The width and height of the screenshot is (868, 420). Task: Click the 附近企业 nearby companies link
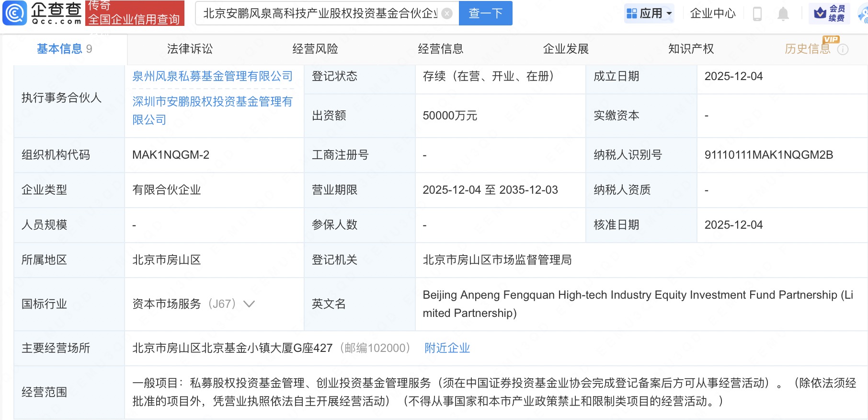(447, 348)
